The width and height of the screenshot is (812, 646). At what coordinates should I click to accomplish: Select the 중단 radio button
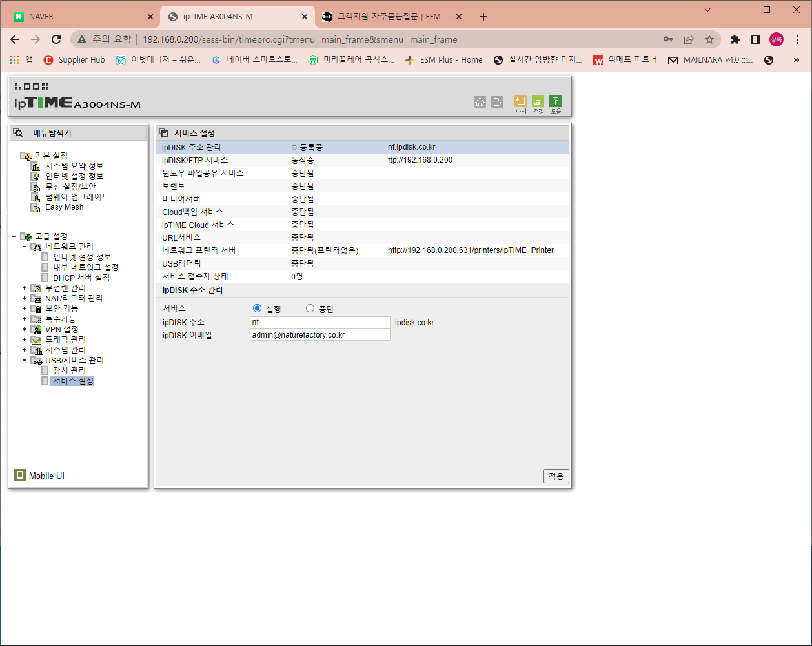pyautogui.click(x=310, y=308)
